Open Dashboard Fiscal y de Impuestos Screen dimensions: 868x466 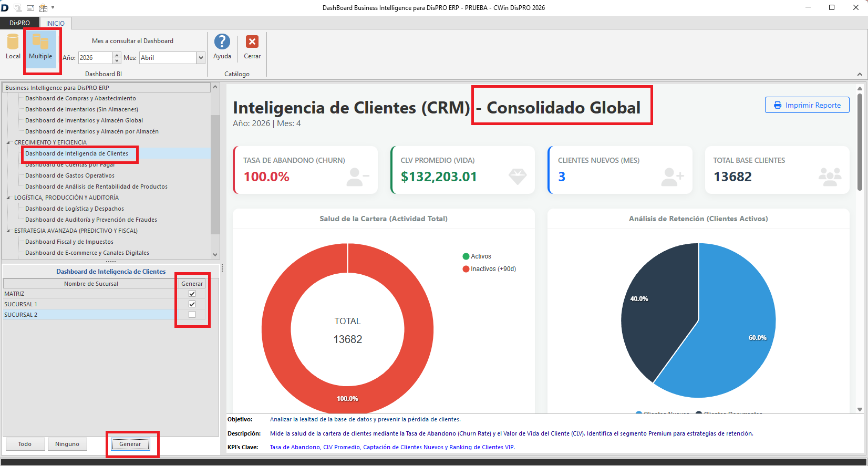click(x=69, y=242)
